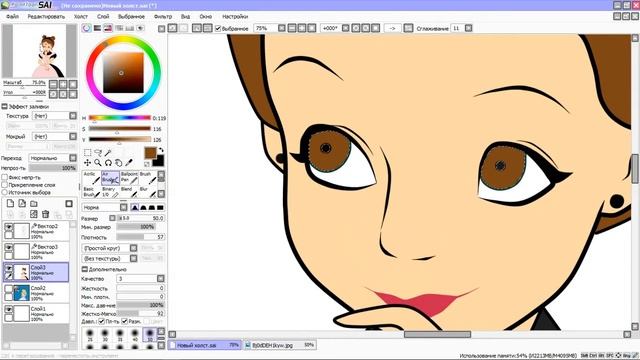
Task: Click the canvas horizontal scrollbar thumb
Action: coord(437,334)
